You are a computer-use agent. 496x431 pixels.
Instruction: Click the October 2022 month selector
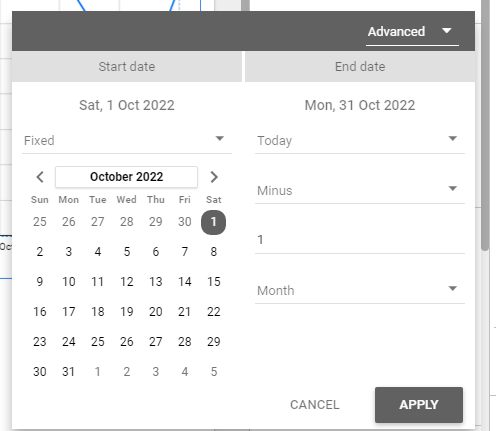point(127,177)
